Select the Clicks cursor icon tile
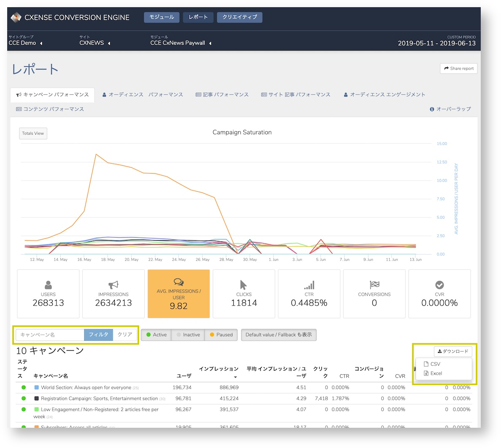Viewport: 501px width, 448px height. 244,294
